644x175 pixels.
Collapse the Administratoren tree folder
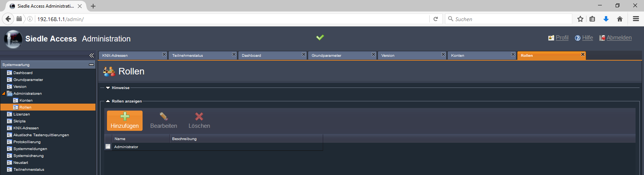pyautogui.click(x=4, y=94)
